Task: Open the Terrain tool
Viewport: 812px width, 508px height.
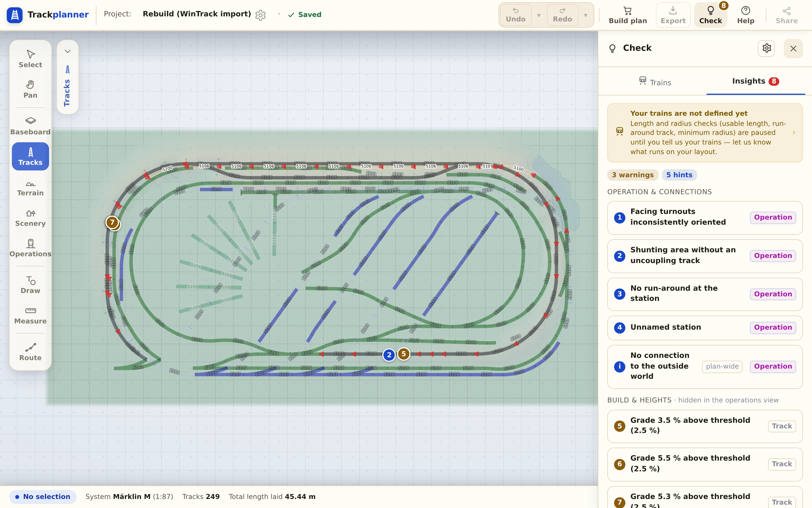Action: [30, 187]
